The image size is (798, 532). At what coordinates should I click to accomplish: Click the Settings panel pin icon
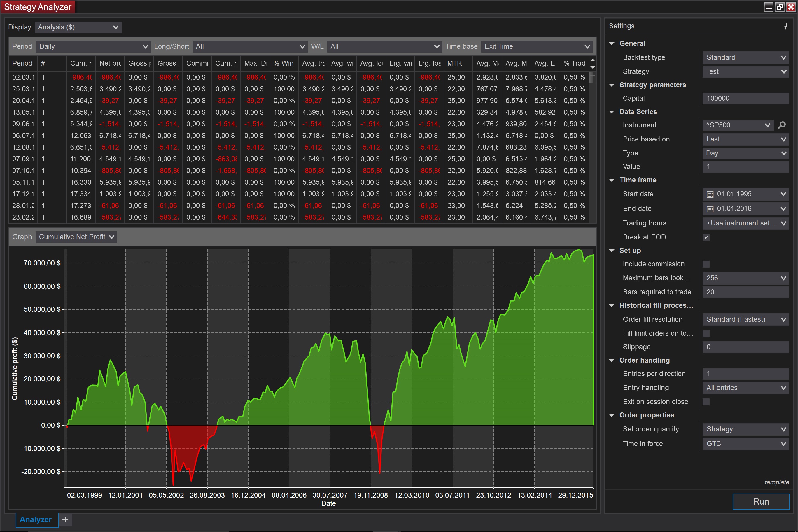[785, 26]
